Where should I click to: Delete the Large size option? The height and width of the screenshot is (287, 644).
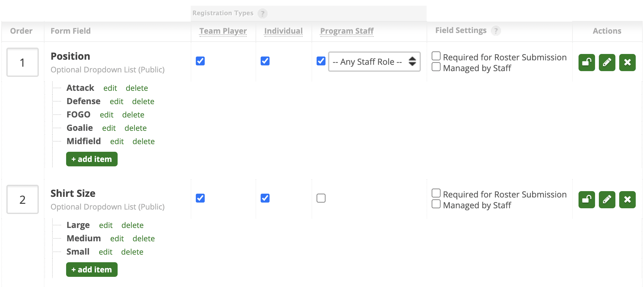(133, 225)
